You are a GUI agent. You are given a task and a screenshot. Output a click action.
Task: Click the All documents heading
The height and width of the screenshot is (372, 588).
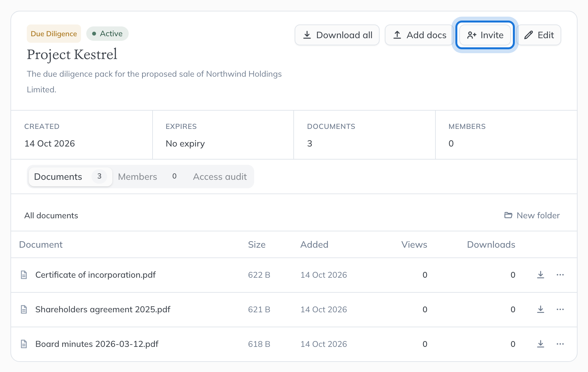click(x=51, y=215)
